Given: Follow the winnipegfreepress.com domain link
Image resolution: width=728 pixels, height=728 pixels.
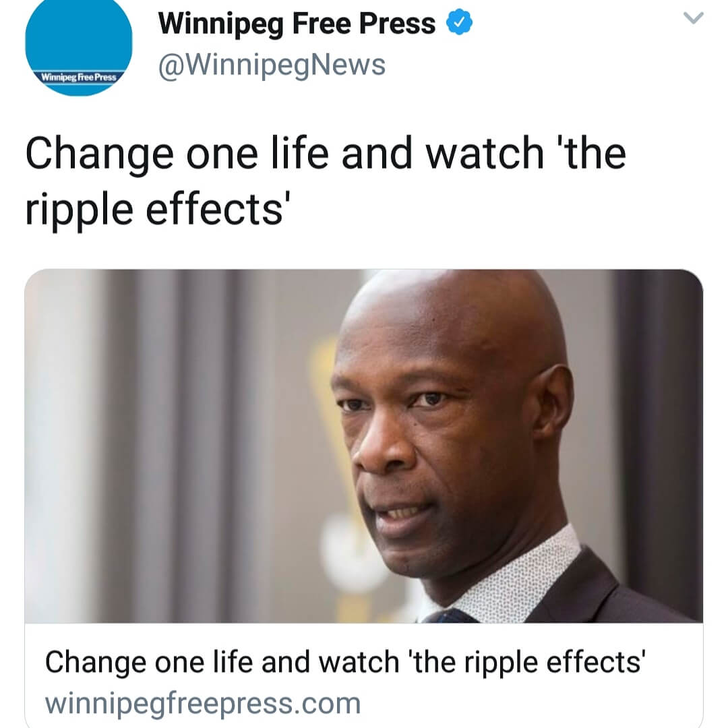Looking at the screenshot, I should click(x=203, y=703).
